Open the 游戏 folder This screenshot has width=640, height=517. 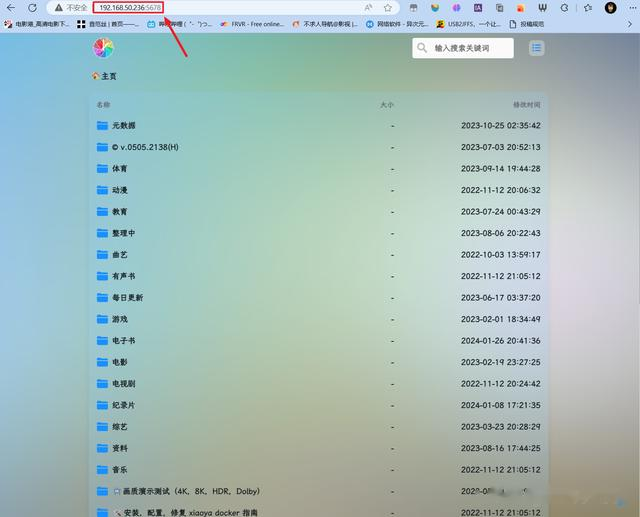tap(318, 319)
